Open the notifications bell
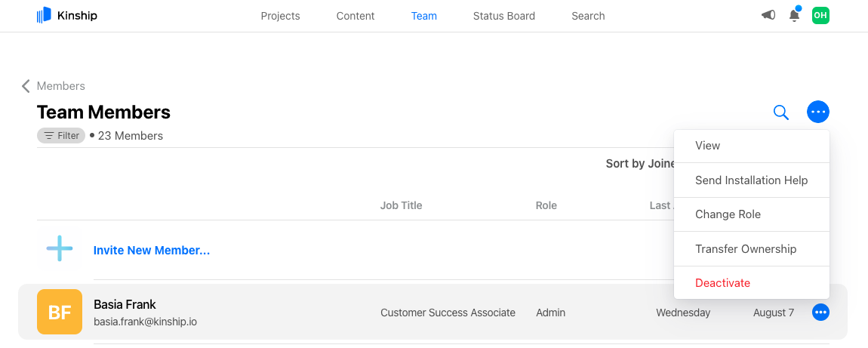Screen dimensions: 868x348 (x=794, y=15)
